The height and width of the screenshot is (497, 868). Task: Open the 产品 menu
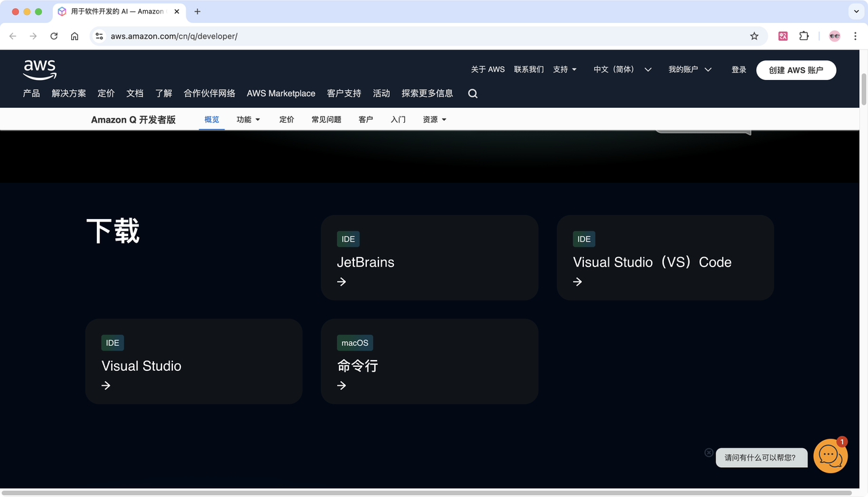pos(31,94)
